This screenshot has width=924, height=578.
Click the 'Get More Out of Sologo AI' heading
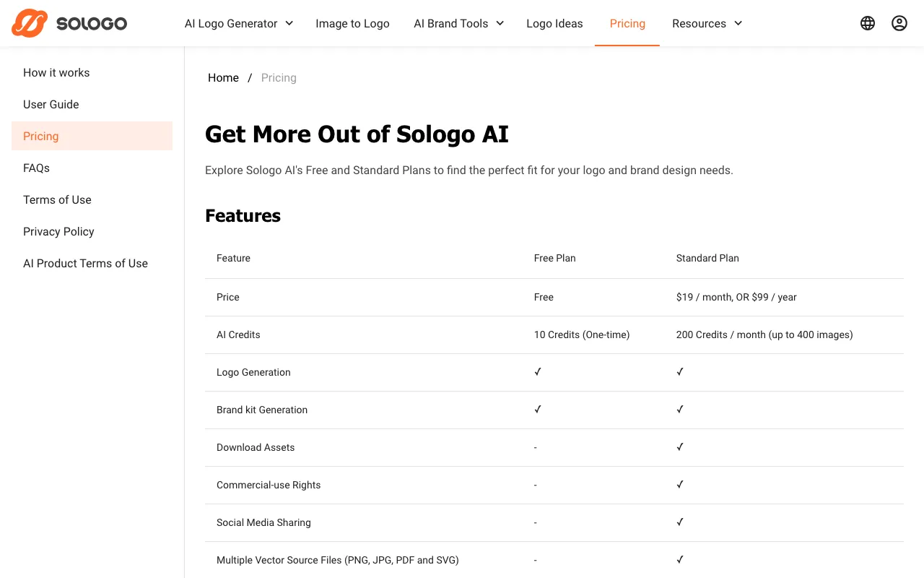pyautogui.click(x=357, y=134)
